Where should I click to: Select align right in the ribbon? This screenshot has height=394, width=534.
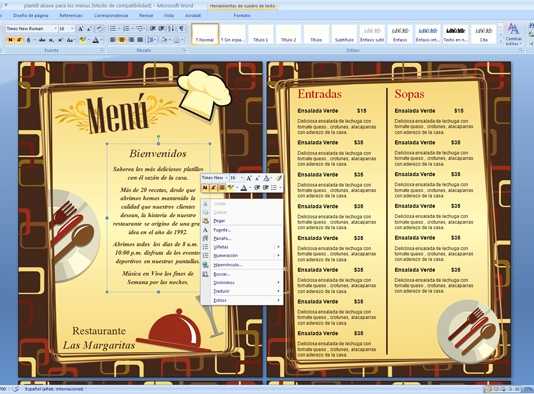point(131,40)
